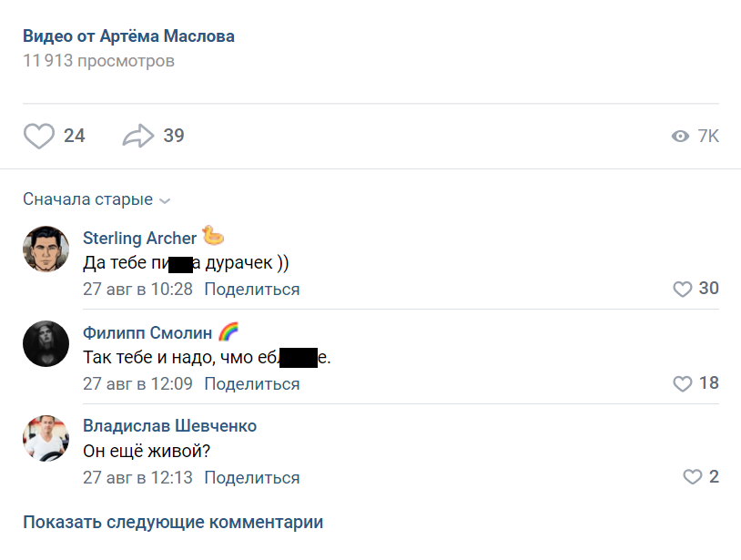Screen dimensions: 741x560
Task: Open Филипп Смолин's avatar picture
Action: tap(46, 343)
